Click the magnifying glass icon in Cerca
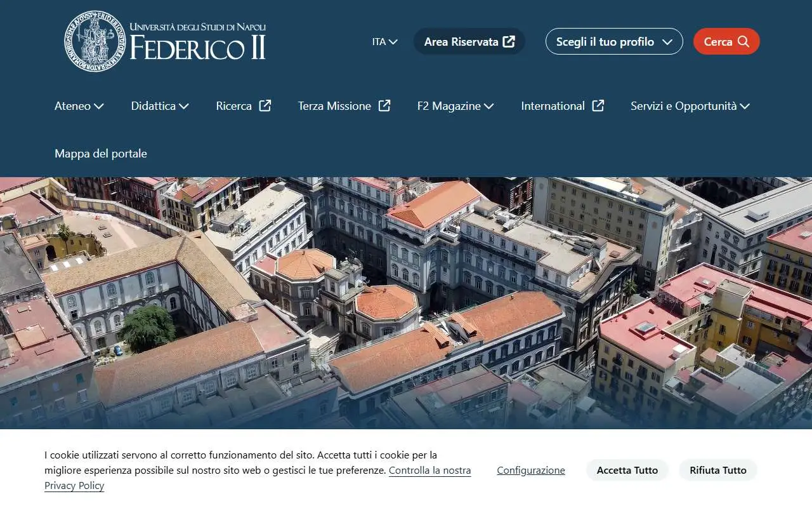812x508 pixels. click(743, 41)
